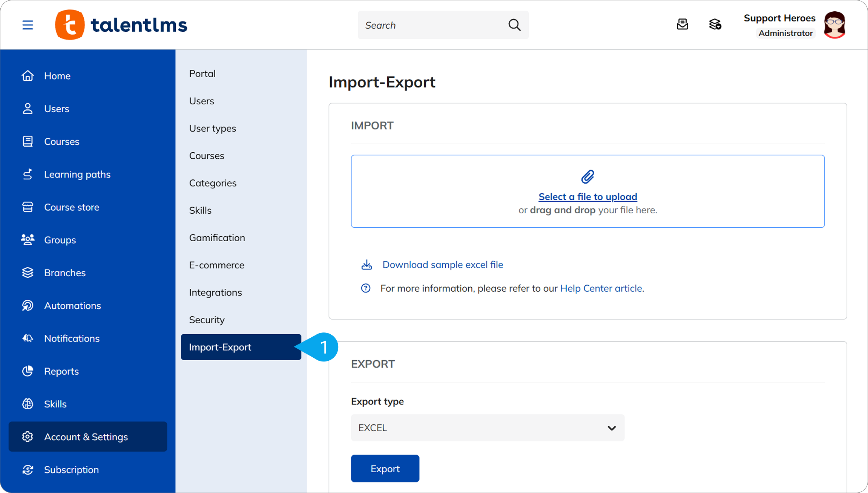Click the paperclip upload icon
The image size is (868, 493).
pos(587,177)
